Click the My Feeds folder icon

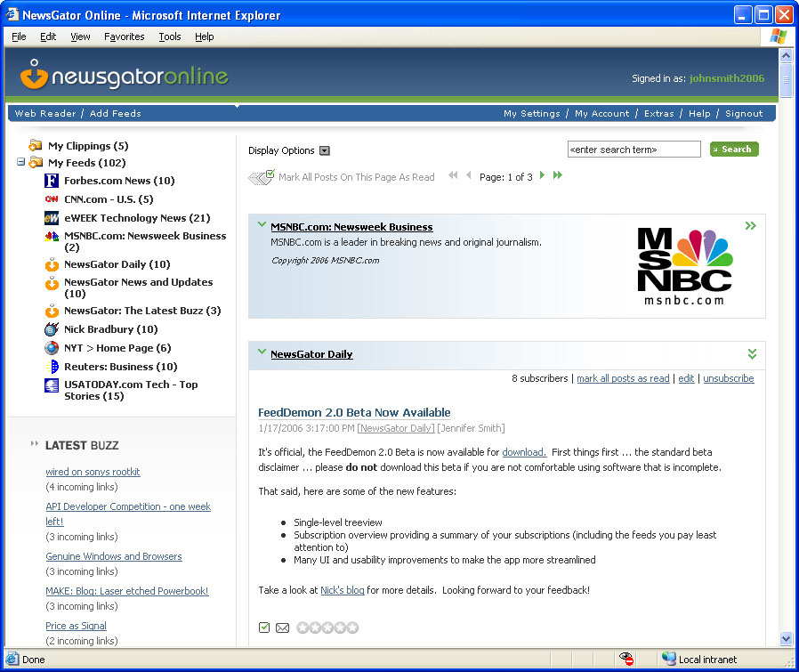point(36,163)
